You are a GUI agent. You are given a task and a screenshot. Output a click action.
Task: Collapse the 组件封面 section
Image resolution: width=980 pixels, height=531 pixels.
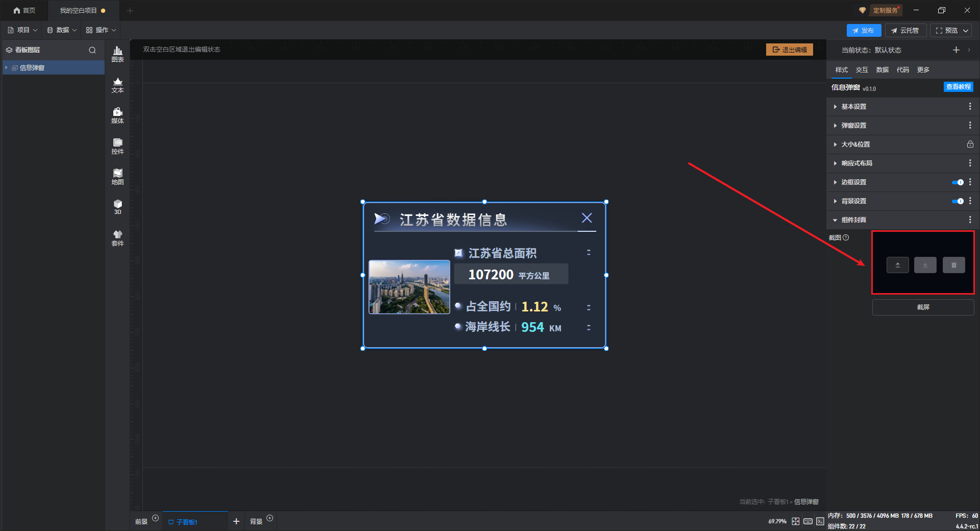pyautogui.click(x=835, y=220)
